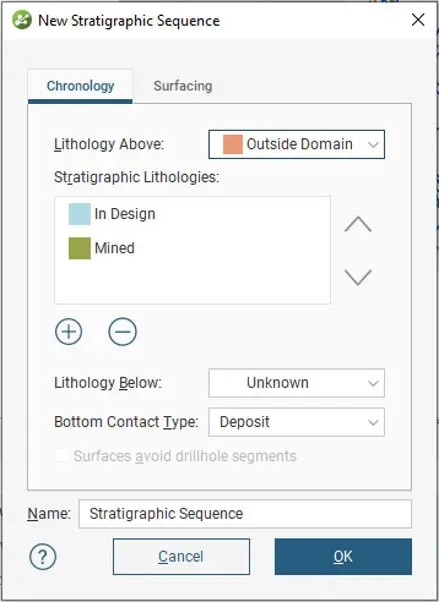Screen dimensions: 439x602
Task: Click the Name input field
Action: [245, 514]
